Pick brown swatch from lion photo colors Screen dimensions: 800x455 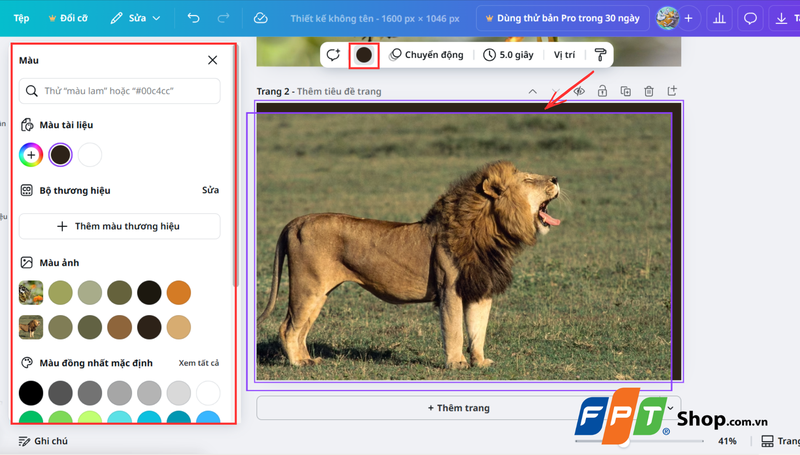point(119,327)
